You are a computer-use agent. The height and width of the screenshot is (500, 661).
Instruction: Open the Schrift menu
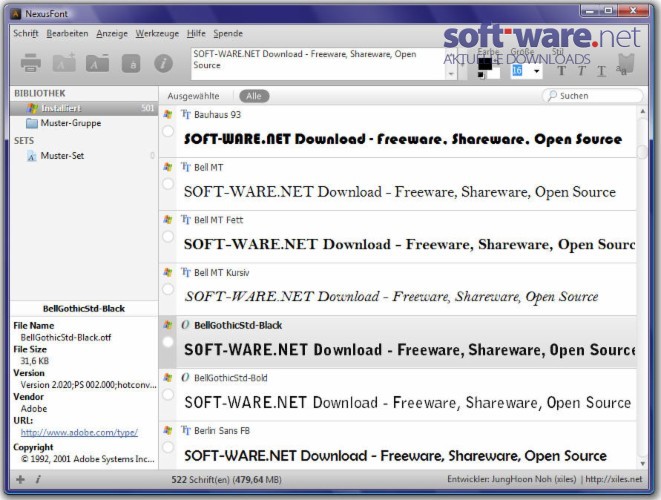26,34
